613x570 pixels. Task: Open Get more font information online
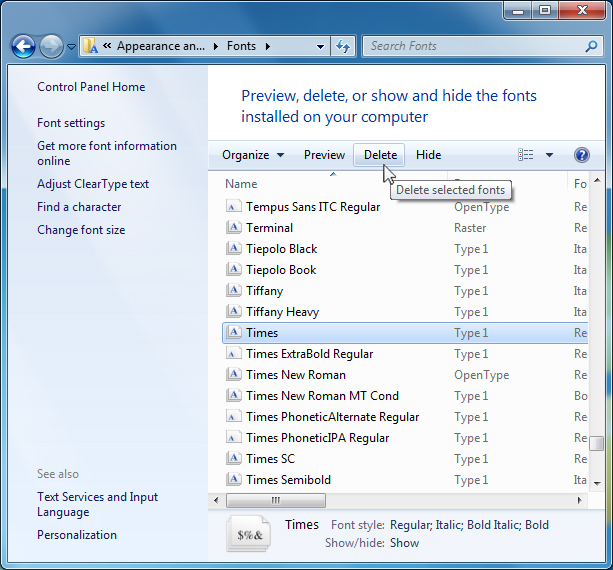[x=107, y=153]
